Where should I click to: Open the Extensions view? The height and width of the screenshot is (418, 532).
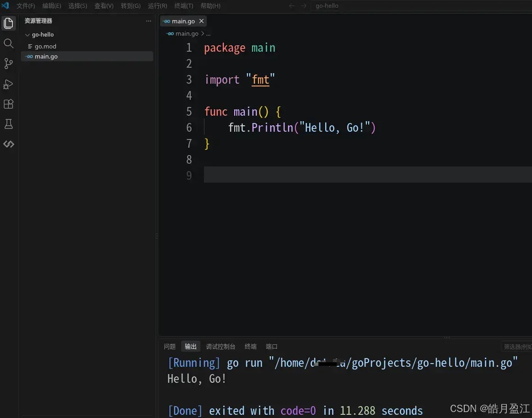(x=9, y=104)
